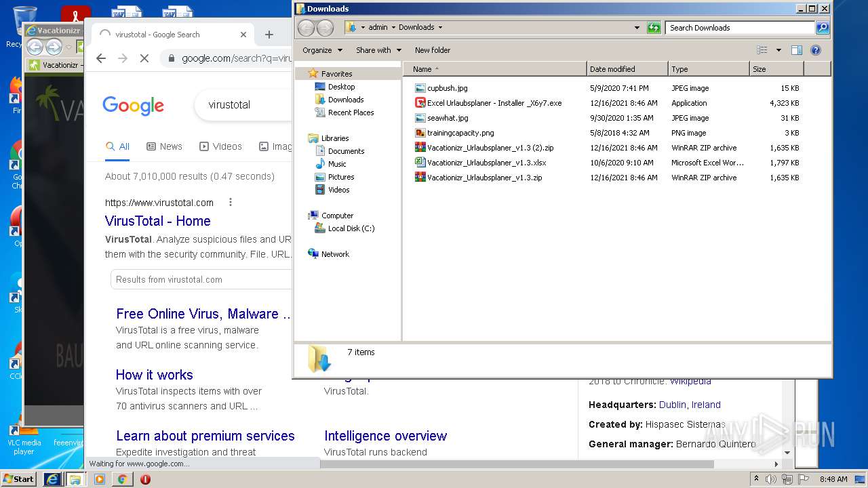Open the Start menu
Viewport: 868px width, 488px height.
point(19,479)
